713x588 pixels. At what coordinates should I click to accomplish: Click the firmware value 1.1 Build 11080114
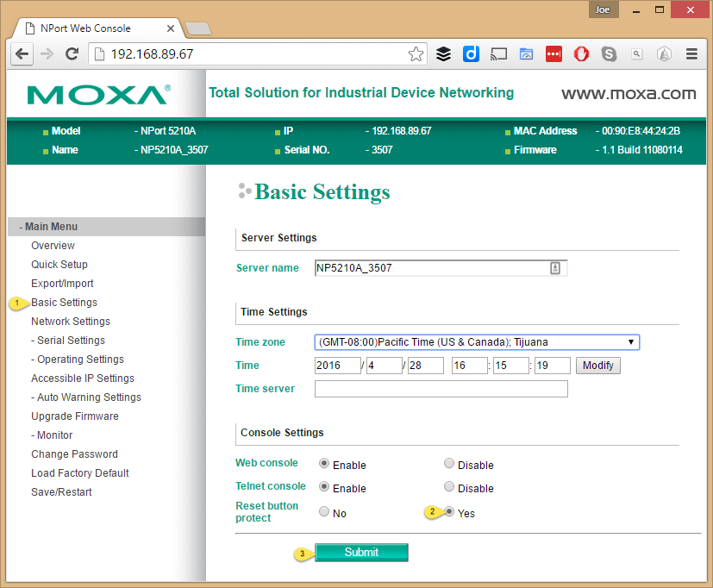tap(642, 150)
